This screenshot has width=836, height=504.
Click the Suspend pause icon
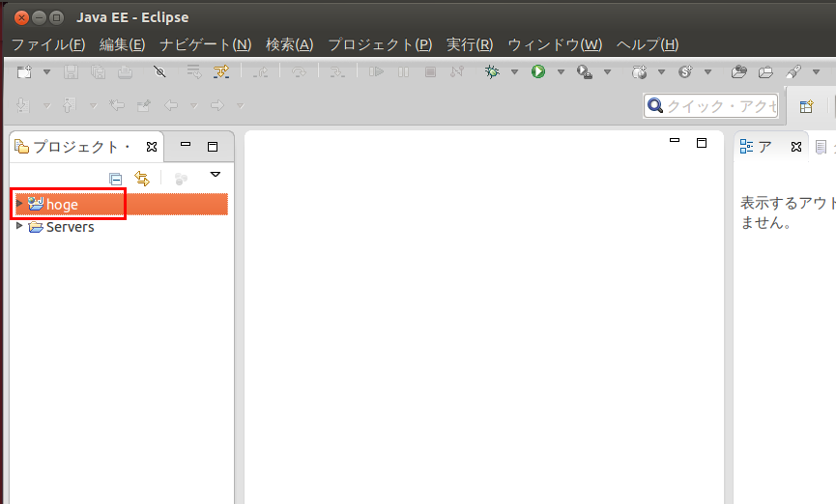[404, 71]
